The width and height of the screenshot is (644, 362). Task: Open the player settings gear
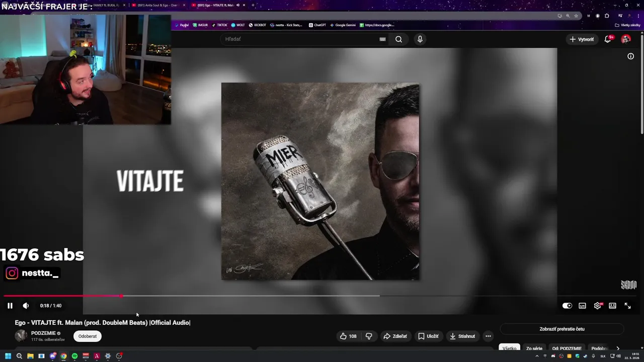(x=597, y=306)
